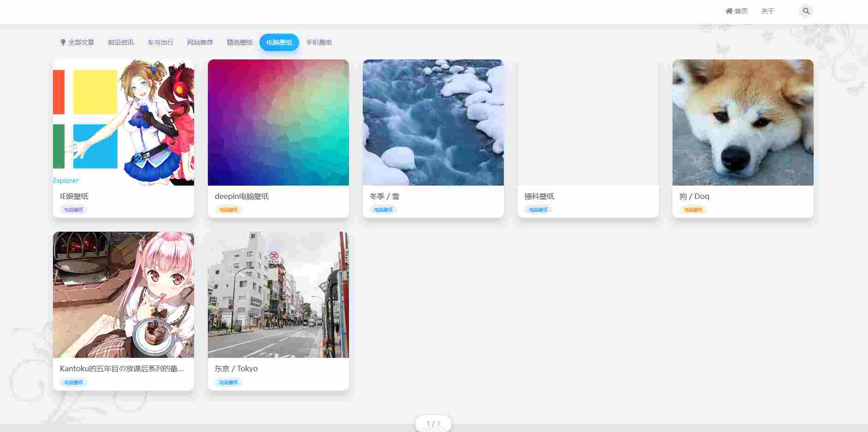The image size is (868, 432).
Task: Open the 车与出行 category
Action: (160, 42)
